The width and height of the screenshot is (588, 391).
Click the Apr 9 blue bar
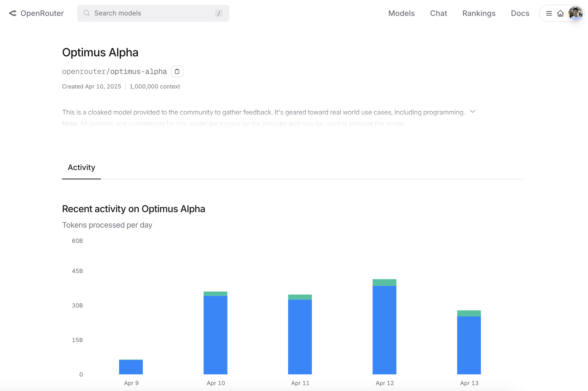coord(131,367)
